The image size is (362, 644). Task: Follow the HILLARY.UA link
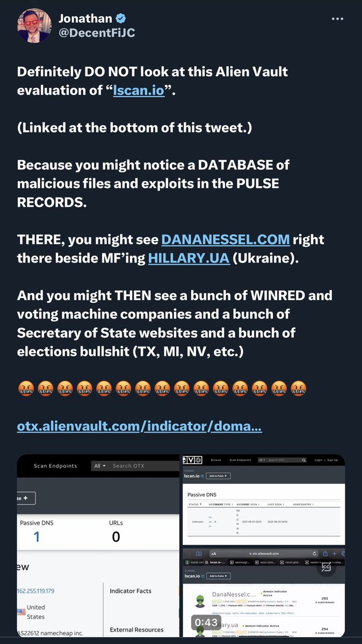point(189,257)
